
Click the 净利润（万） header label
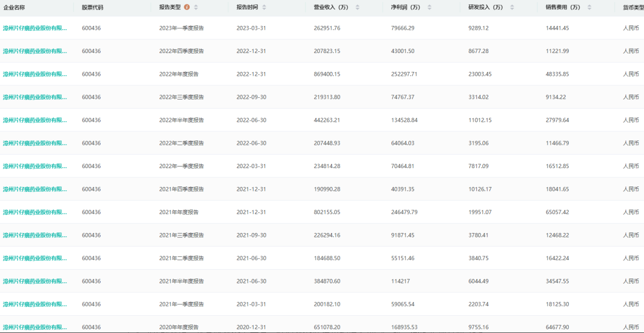point(407,8)
